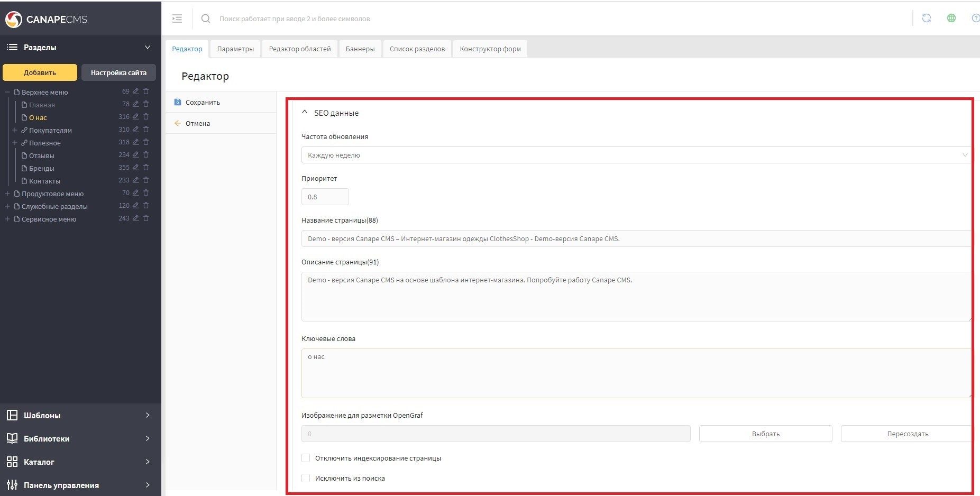Click the Приоритет input field
This screenshot has width=980, height=496.
(325, 197)
